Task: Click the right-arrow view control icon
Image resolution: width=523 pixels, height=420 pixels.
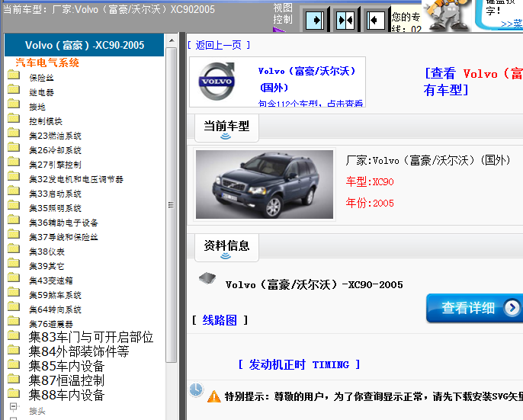Action: 315,21
